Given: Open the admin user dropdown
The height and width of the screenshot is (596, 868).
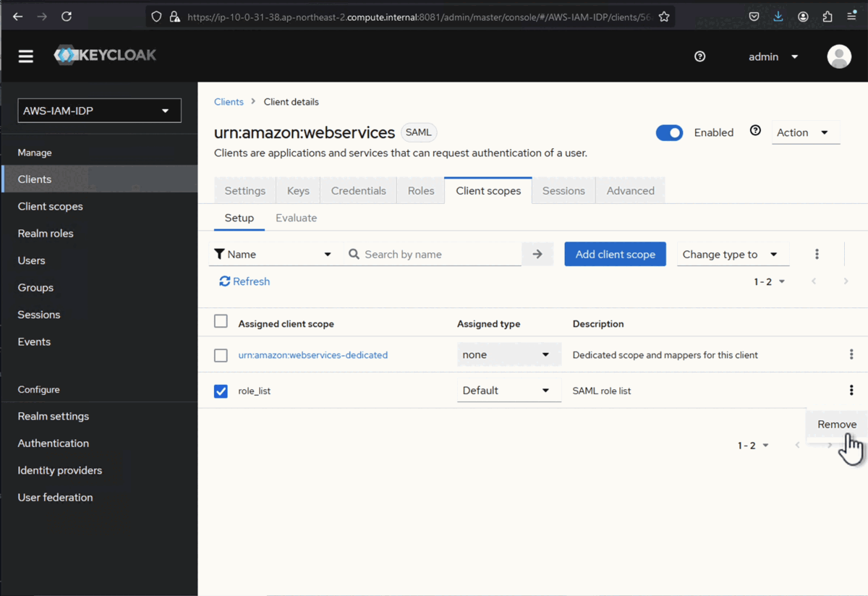Looking at the screenshot, I should click(773, 56).
